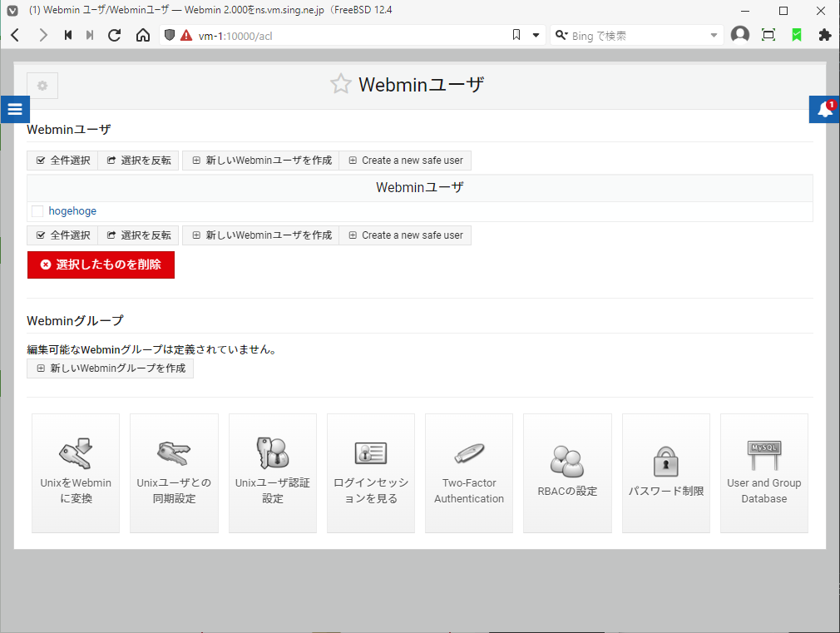Click the address bar URL vm-1:10000/acl
The image size is (840, 633).
(x=235, y=36)
